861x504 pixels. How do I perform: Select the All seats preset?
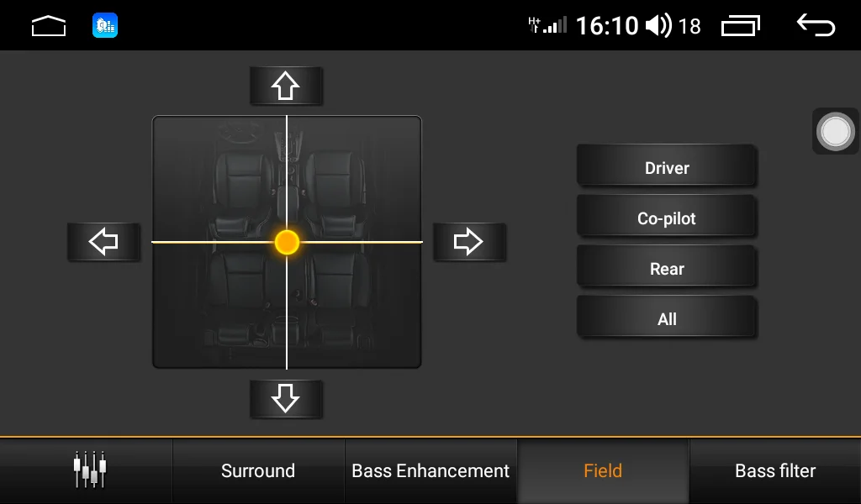click(x=667, y=318)
